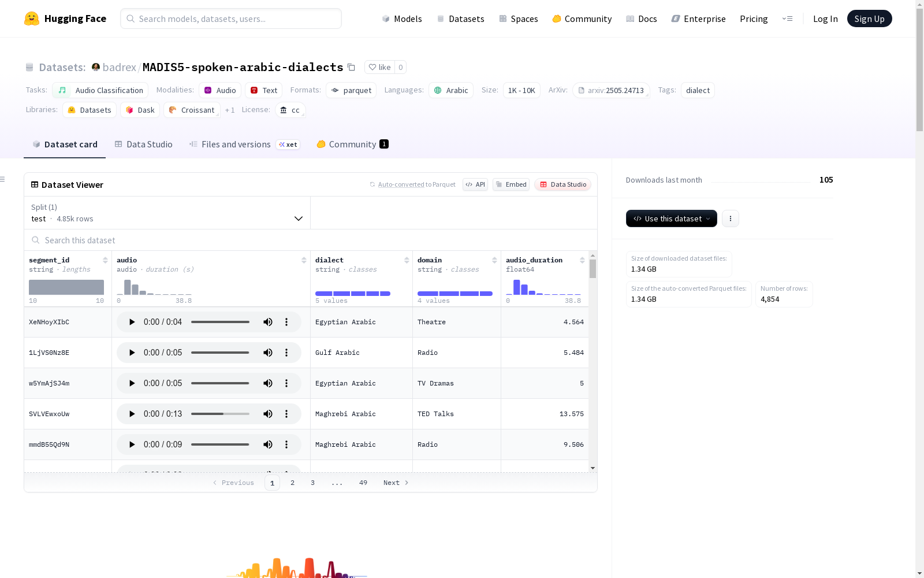Open the Community tab with 1 discussion
The height and width of the screenshot is (578, 924).
point(352,144)
